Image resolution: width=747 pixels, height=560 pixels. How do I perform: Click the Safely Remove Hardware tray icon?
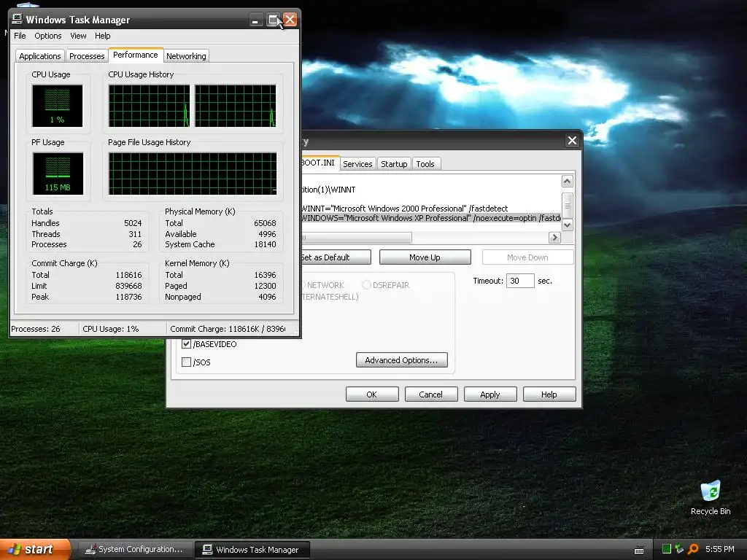[x=679, y=549]
